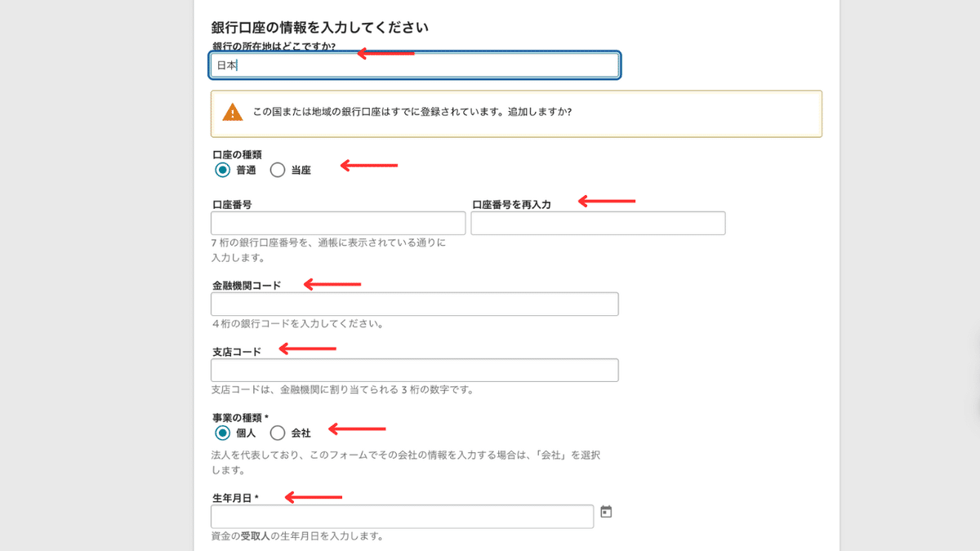Click the 銀行の所在地 field showing 日本

414,65
